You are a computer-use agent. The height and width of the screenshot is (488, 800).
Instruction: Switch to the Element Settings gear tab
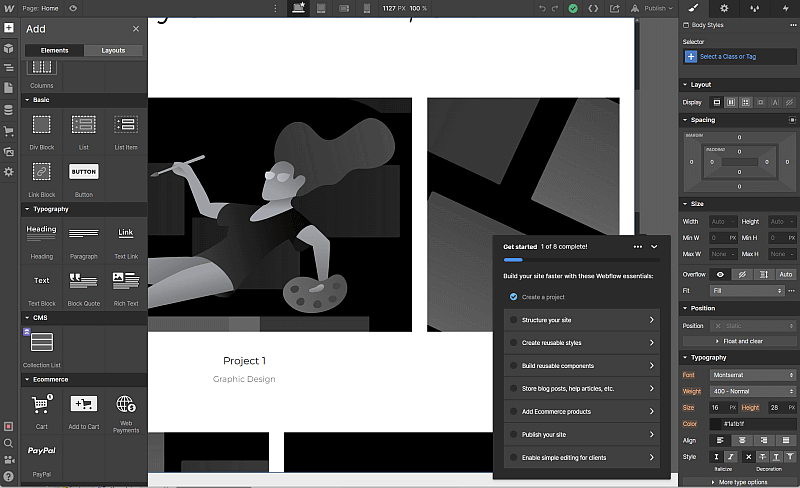725,8
